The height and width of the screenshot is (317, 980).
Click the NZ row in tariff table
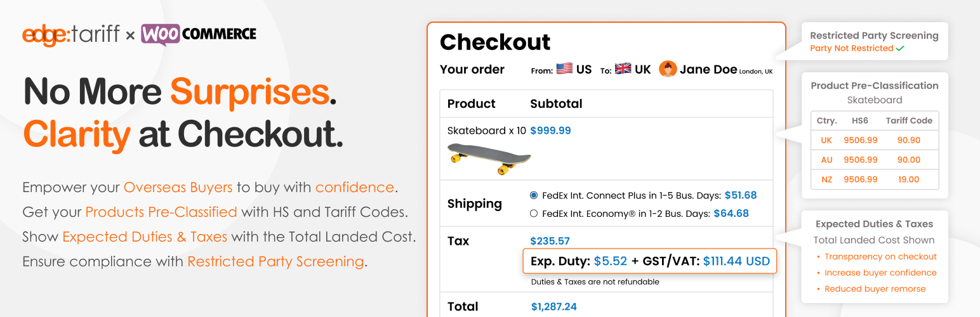(875, 179)
